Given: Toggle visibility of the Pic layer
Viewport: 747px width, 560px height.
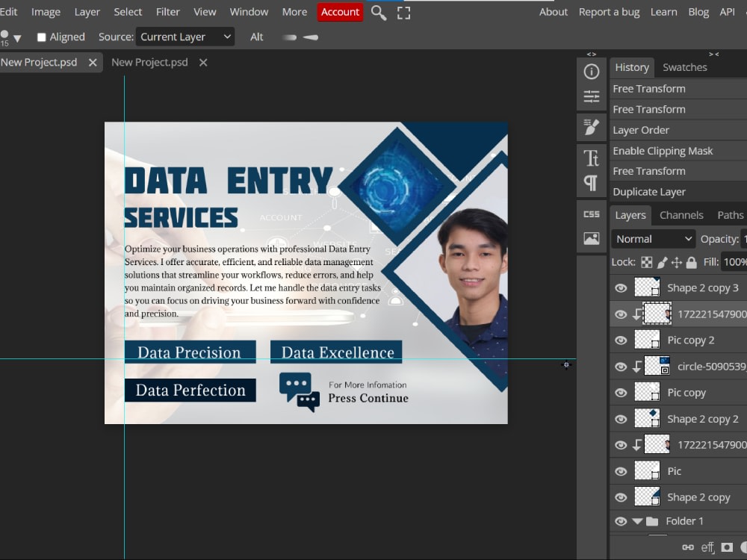Looking at the screenshot, I should 621,471.
